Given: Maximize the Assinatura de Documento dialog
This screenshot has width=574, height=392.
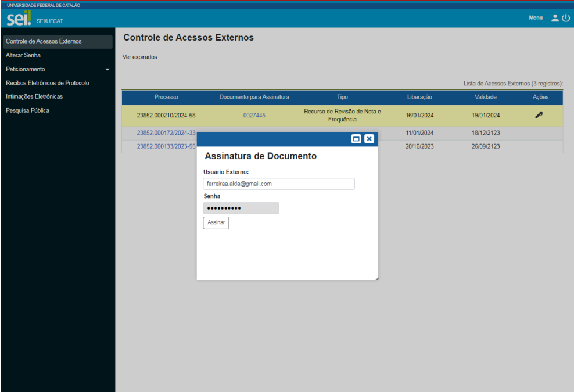Looking at the screenshot, I should [x=356, y=139].
